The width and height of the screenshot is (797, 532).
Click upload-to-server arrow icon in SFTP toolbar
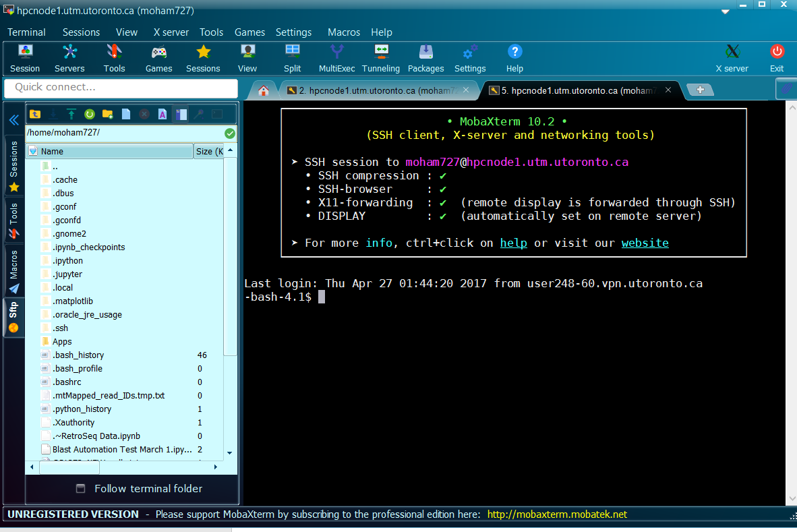click(71, 115)
